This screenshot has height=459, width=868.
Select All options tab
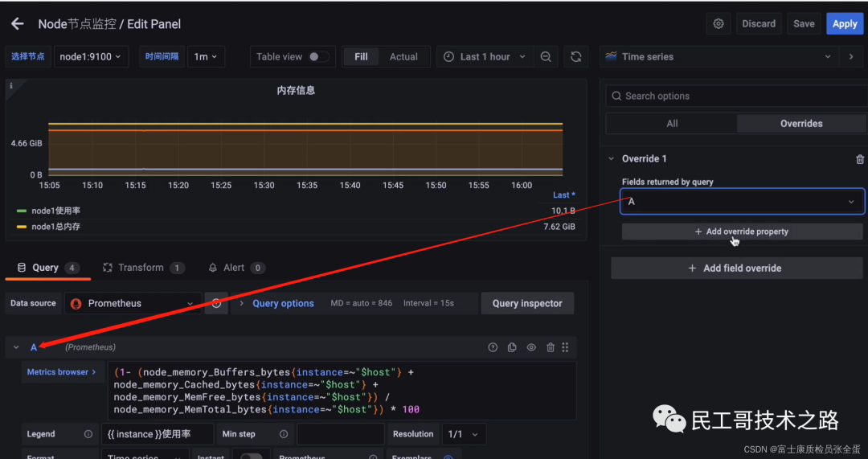coord(671,124)
